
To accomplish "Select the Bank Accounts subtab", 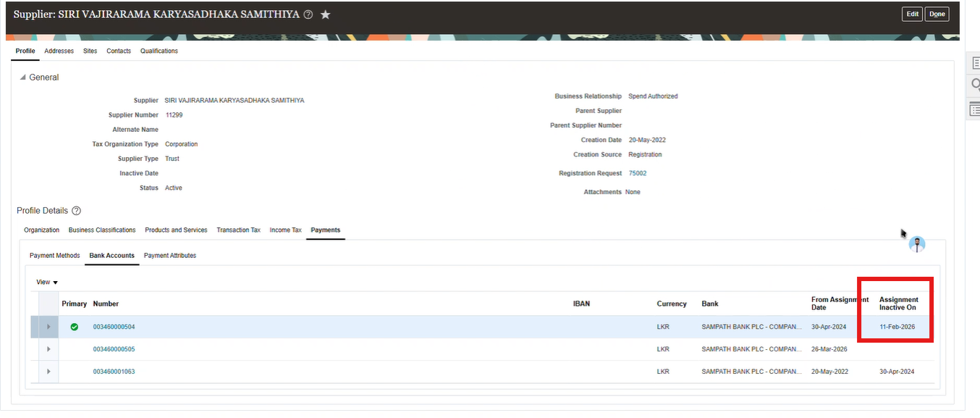I will click(112, 256).
